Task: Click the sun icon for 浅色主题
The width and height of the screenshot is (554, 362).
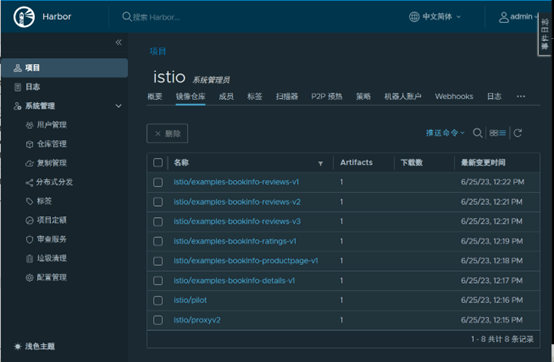Action: click(x=17, y=346)
